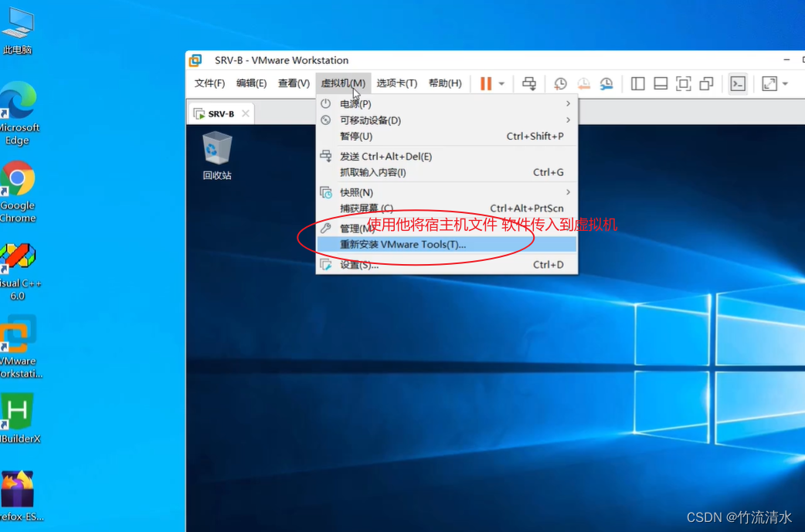
Task: Minimize the VMware Workstation window
Action: (786, 60)
